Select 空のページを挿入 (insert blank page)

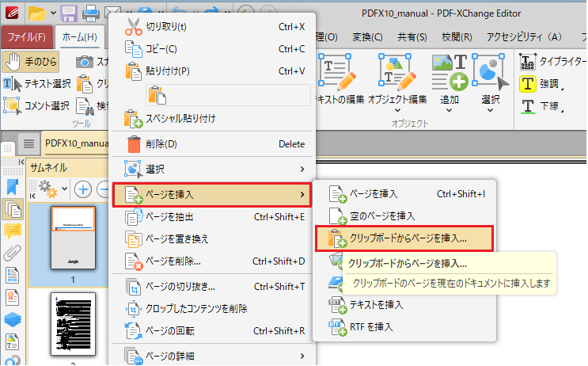(x=404, y=216)
